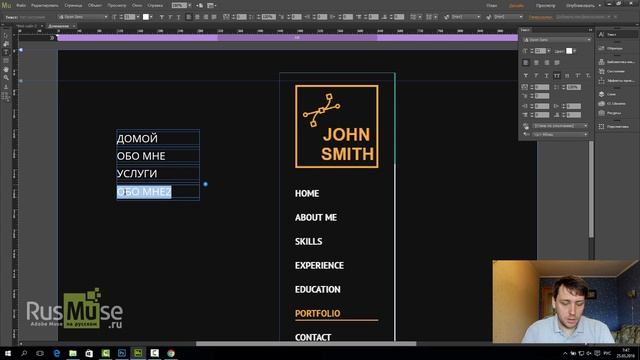Screen dimensions: 640x360
Task: Apply subscript in Текст panel
Action: [x=588, y=76]
